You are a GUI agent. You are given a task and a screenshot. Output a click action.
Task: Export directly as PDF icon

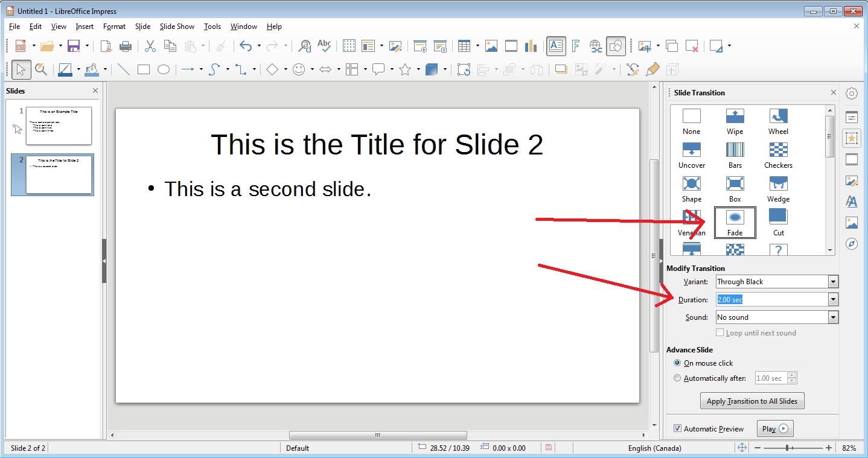(x=106, y=46)
